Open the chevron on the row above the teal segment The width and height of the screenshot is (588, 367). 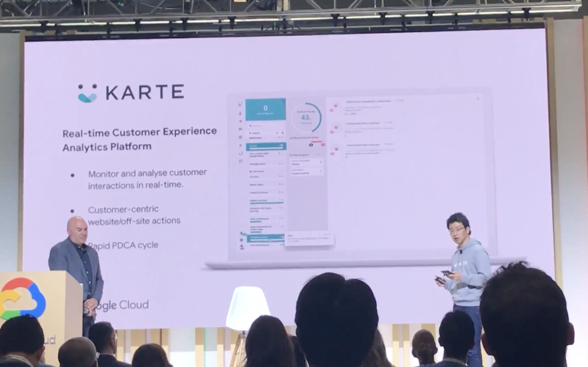281,138
